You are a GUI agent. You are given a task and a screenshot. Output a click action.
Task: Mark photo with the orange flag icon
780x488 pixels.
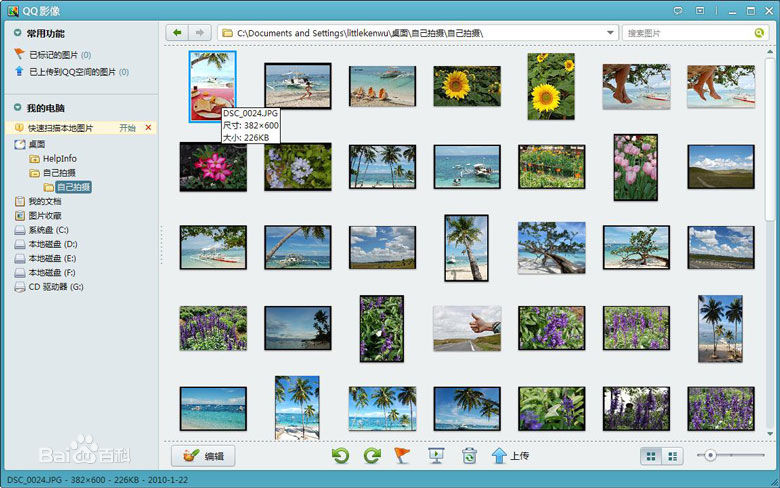coord(403,456)
